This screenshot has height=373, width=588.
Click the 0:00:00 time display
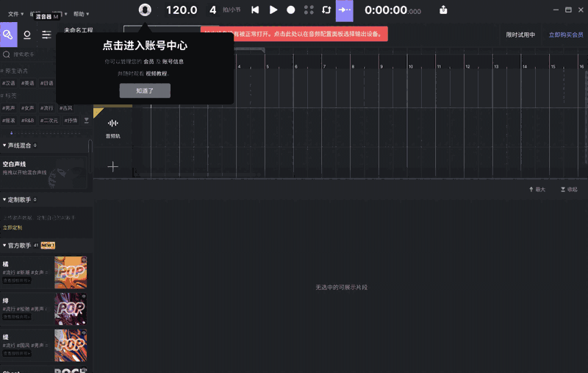pyautogui.click(x=392, y=10)
